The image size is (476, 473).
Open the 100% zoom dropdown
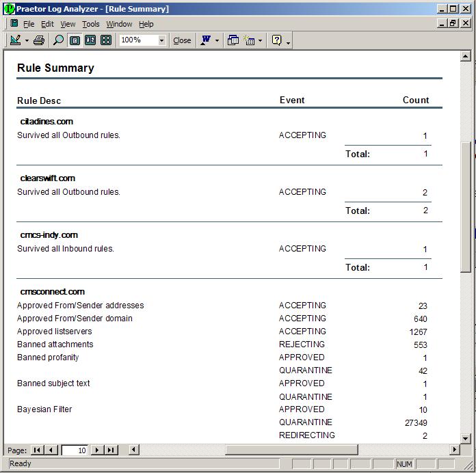(x=162, y=40)
